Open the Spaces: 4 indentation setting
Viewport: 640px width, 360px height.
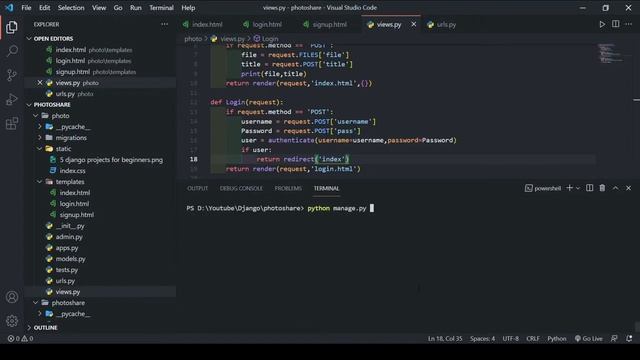[482, 339]
